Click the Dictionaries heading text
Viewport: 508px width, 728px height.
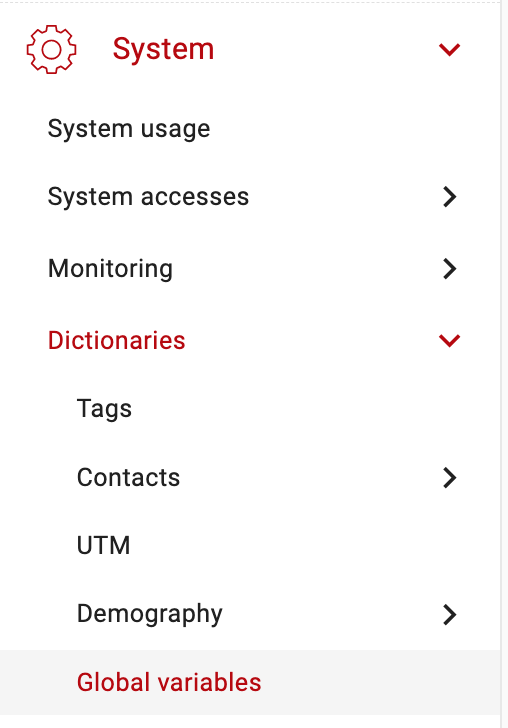point(117,340)
